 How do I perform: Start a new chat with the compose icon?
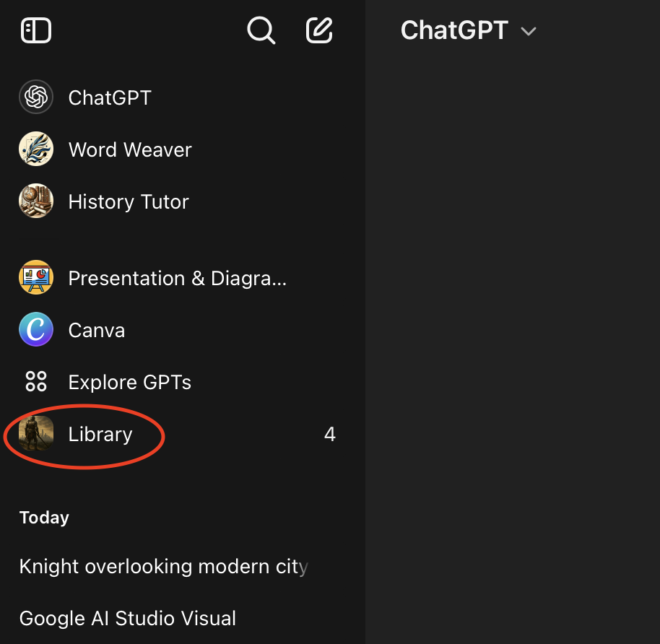(319, 30)
